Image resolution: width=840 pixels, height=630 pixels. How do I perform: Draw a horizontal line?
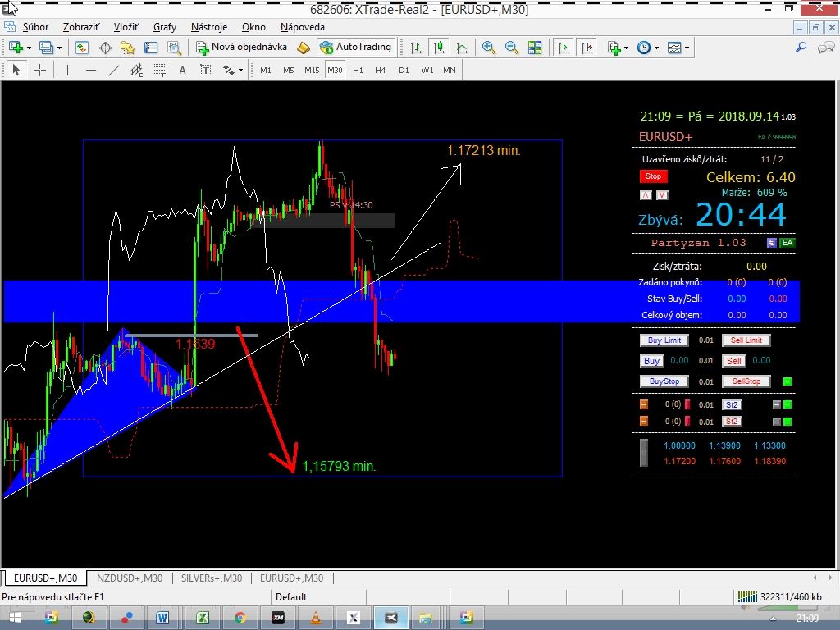pyautogui.click(x=90, y=70)
